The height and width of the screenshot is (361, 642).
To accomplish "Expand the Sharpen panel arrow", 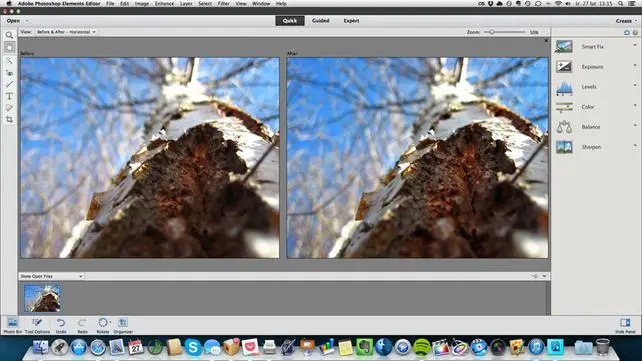I will pos(635,145).
